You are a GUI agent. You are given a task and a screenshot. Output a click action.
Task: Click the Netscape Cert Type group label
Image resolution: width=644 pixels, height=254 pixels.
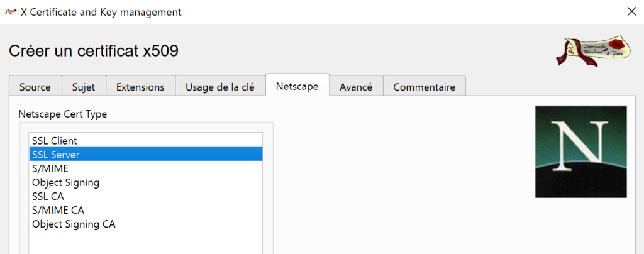[62, 114]
